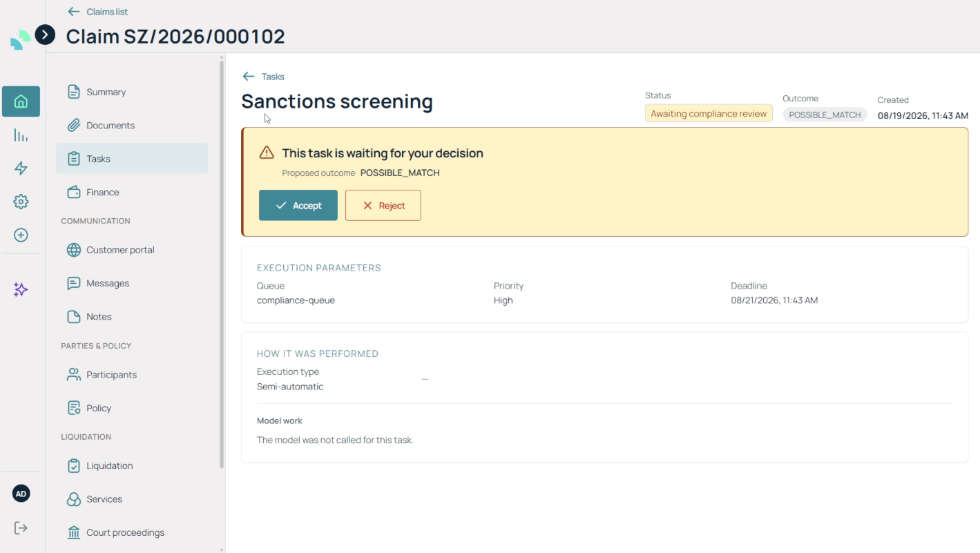Viewport: 980px width, 553px height.
Task: Click the Liquidation clipboard-check icon
Action: pos(74,466)
